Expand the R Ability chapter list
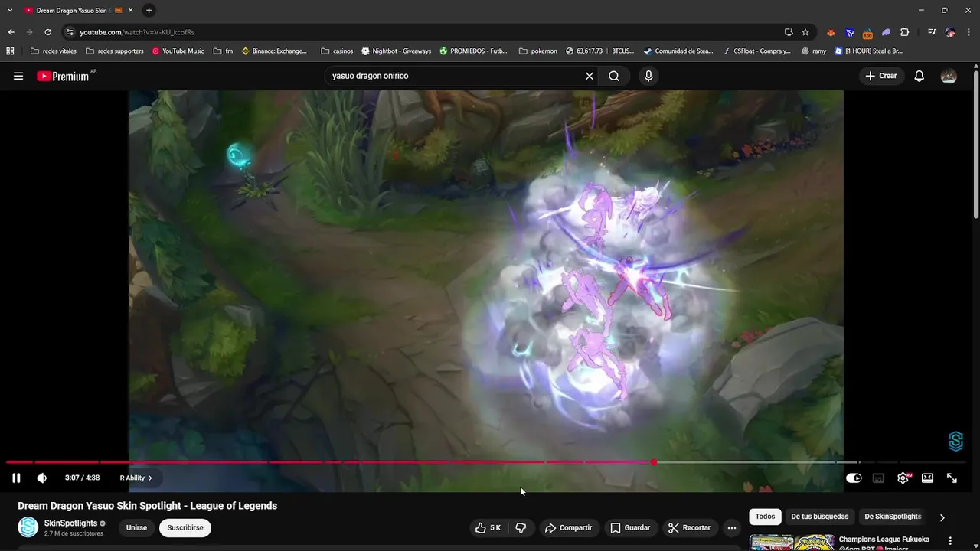 point(136,478)
